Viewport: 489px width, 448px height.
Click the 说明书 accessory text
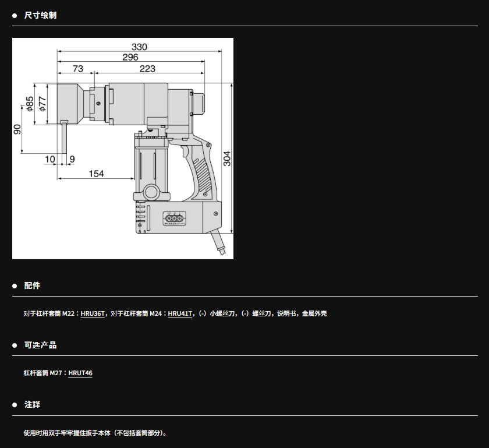coord(287,313)
